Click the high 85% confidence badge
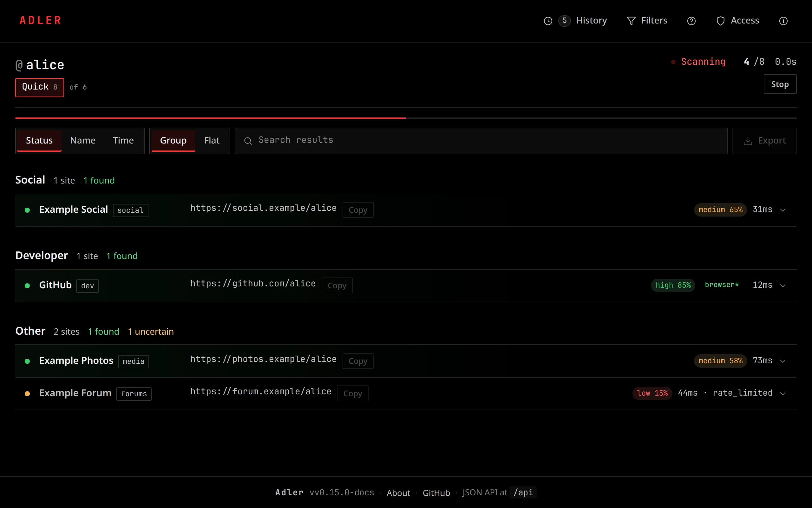812x508 pixels. [673, 285]
